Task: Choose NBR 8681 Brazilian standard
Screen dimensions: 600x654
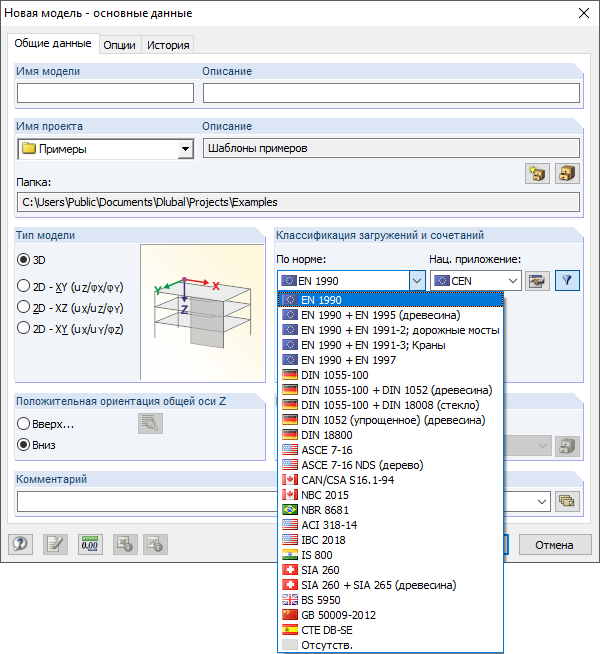Action: coord(391,510)
